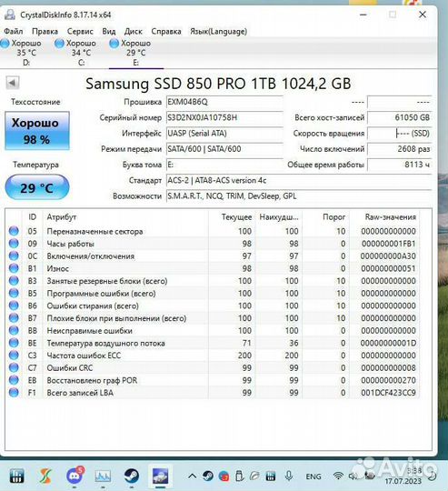
Task: Open the Файл menu
Action: 13,31
